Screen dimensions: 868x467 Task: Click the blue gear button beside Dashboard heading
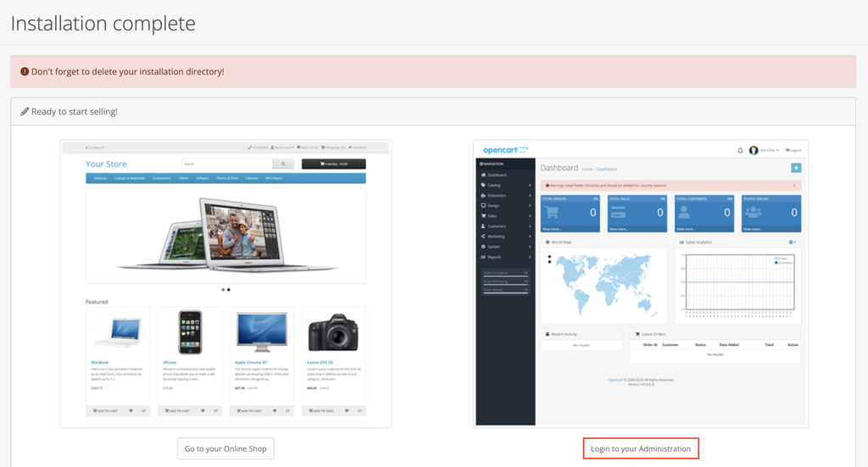point(795,168)
